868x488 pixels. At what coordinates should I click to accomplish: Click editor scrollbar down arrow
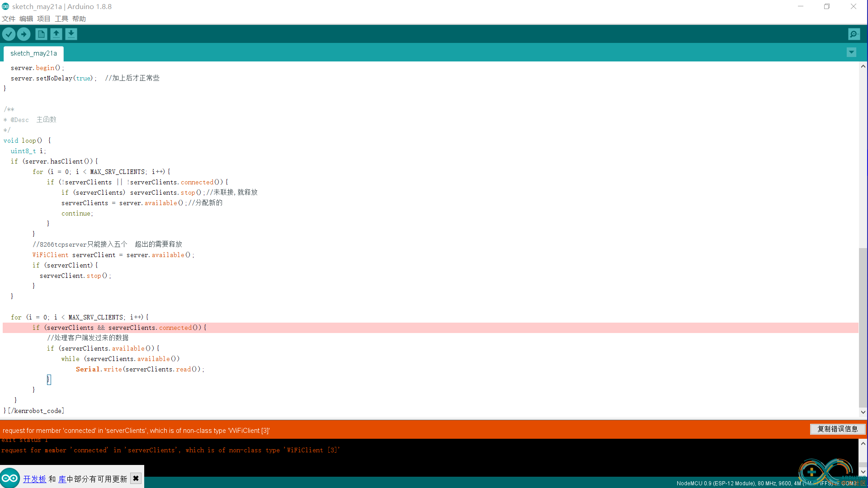coord(863,412)
